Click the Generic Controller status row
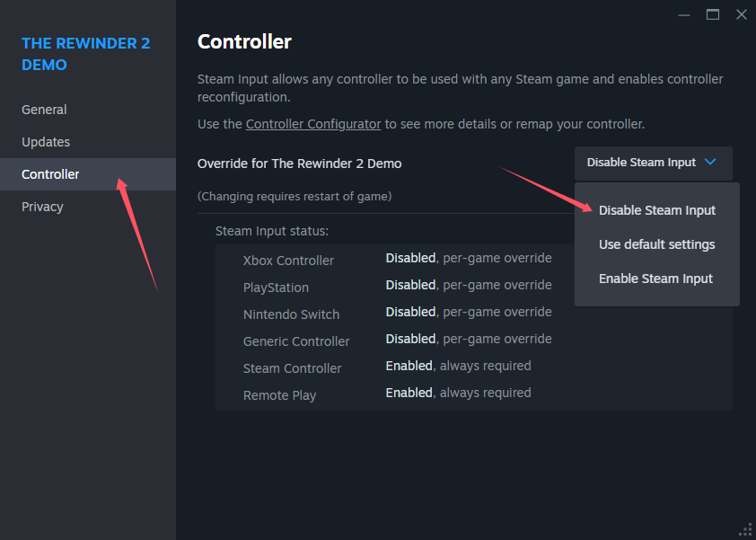Viewport: 756px width, 540px height. click(397, 340)
